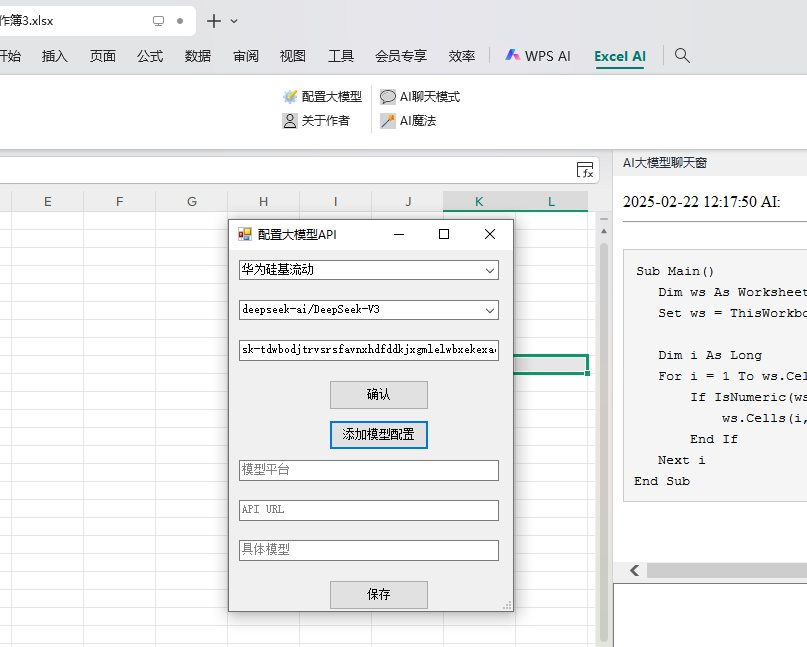This screenshot has width=807, height=647.
Task: Switch to the 效率 tab
Action: (x=462, y=56)
